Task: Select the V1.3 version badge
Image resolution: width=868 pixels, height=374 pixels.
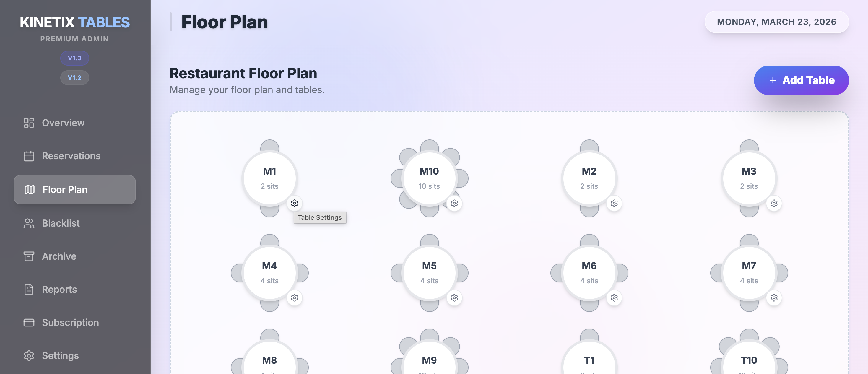Action: pos(74,58)
